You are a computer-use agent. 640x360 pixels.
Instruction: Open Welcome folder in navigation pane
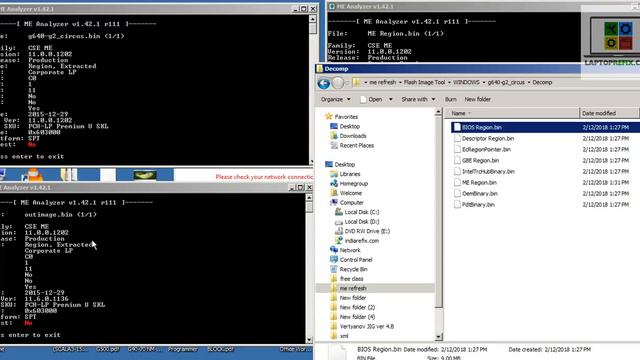350,193
